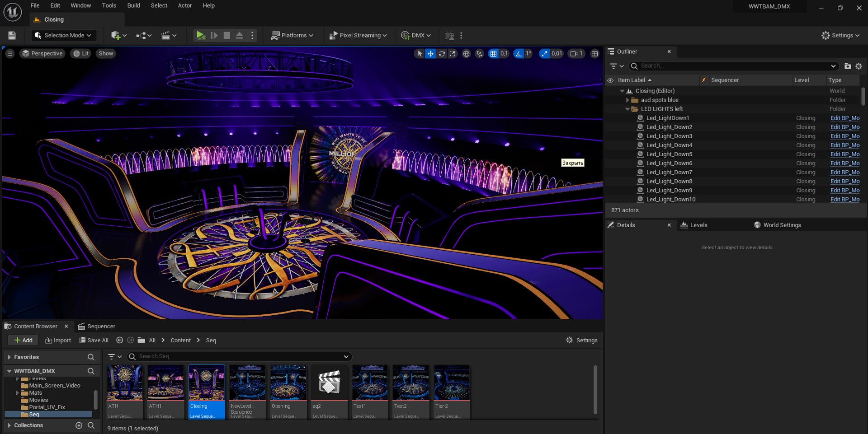
Task: Open the editor Settings dropdown at top right
Action: (840, 35)
